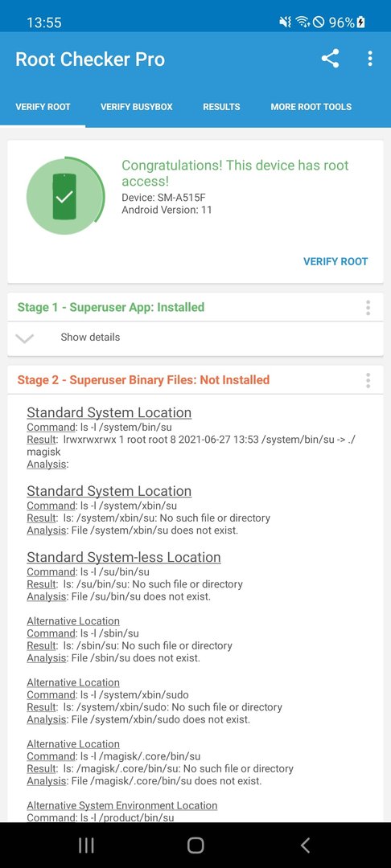Tap the share icon in header
This screenshot has width=391, height=868.
(x=330, y=59)
